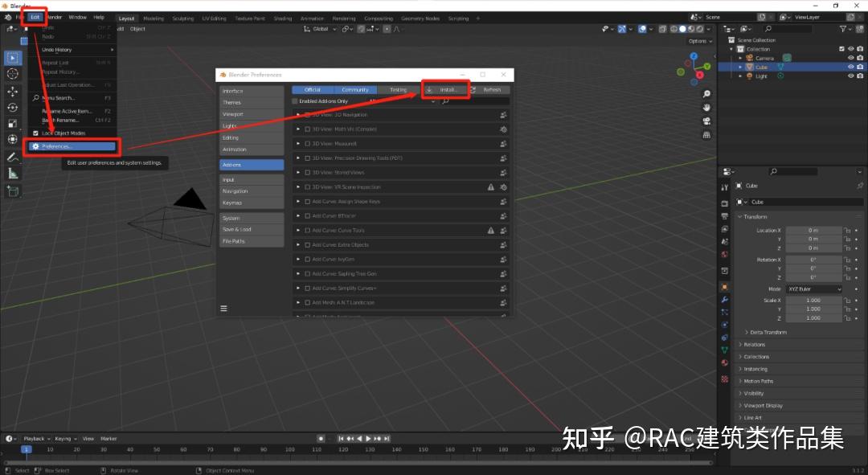Expand the Camera item in outliner
This screenshot has width=868, height=475.
pyautogui.click(x=740, y=58)
